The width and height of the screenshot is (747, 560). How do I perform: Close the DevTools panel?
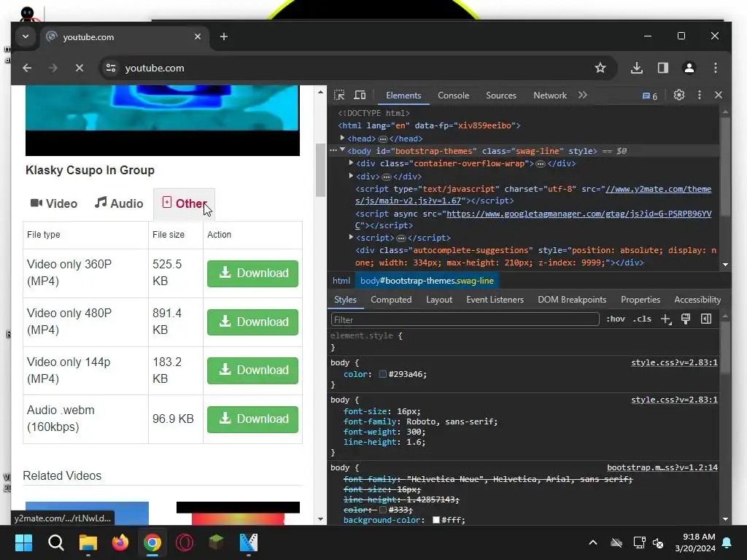tap(719, 96)
